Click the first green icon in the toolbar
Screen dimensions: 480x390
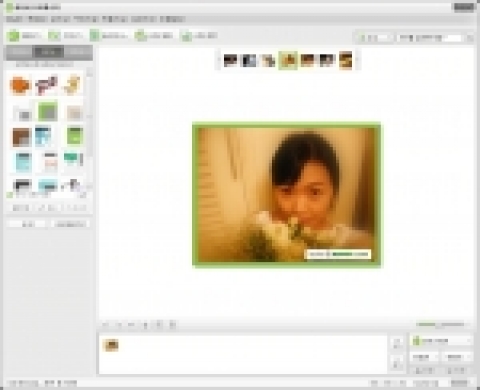coord(14,35)
